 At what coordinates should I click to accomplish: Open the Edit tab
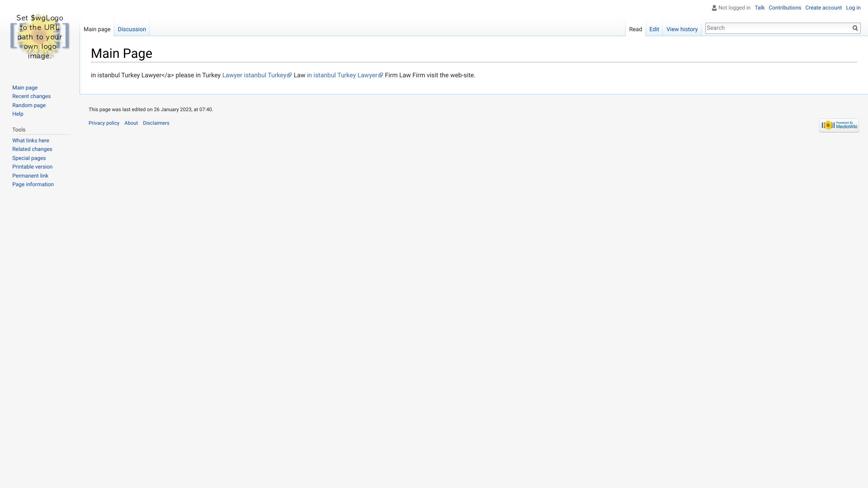654,29
